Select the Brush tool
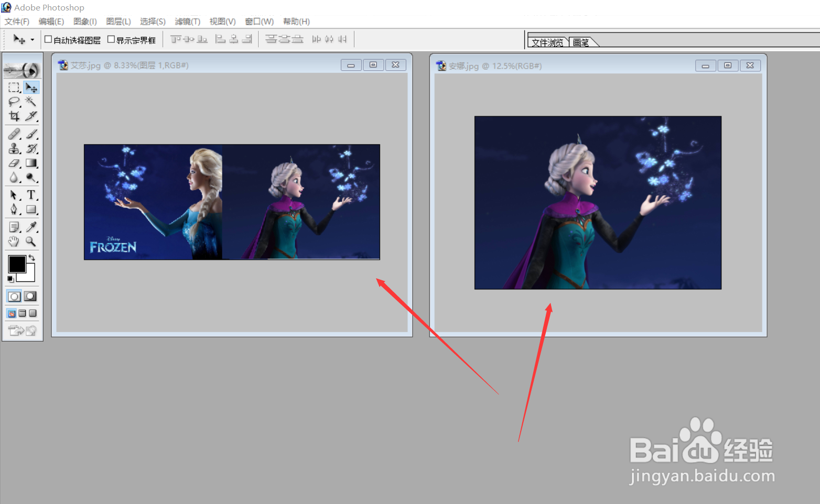Viewport: 820px width, 504px height. (x=31, y=134)
